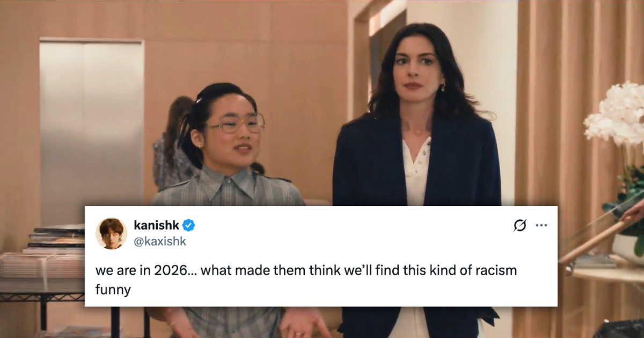Screen dimensions: 644x338
Task: Click the display name "kanishk"
Action: (x=157, y=225)
